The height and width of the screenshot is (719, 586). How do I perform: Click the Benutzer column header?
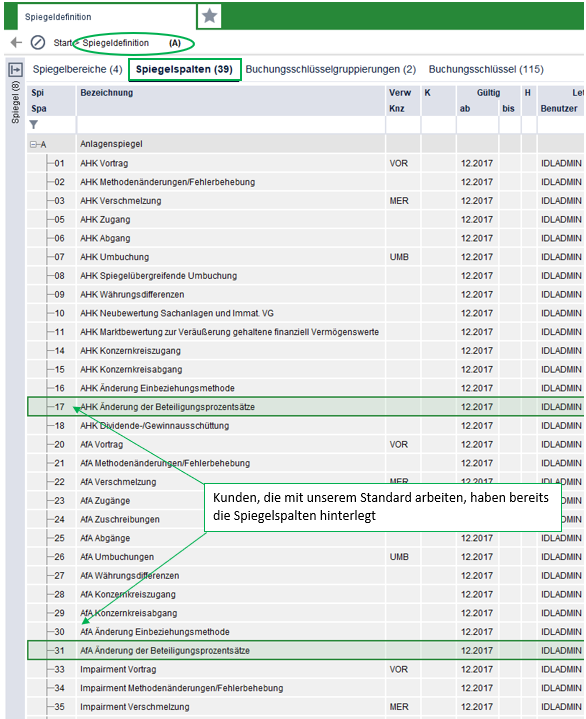[559, 109]
